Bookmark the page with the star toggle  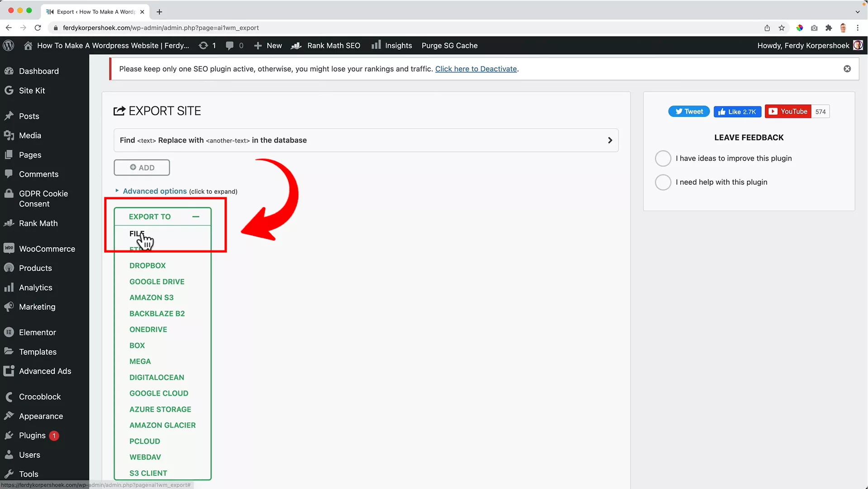click(x=782, y=28)
